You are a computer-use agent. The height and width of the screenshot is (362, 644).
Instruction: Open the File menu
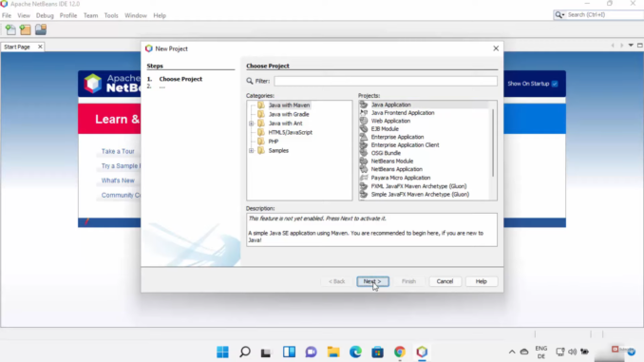[x=7, y=15]
